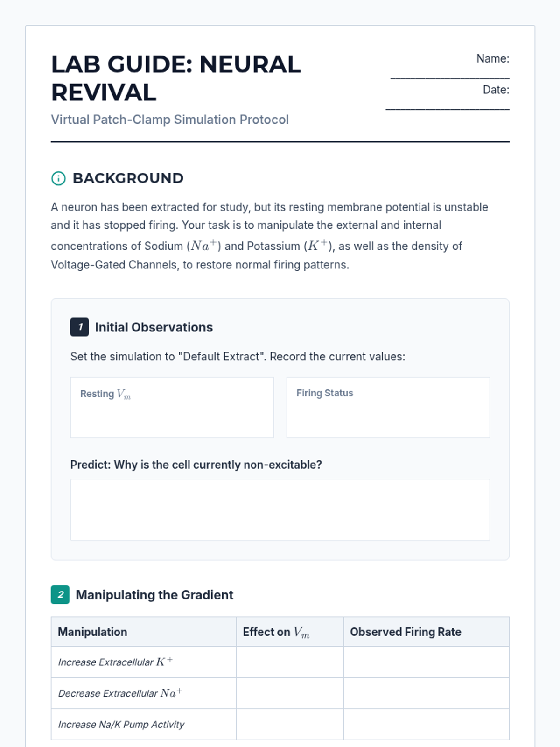The image size is (560, 747).
Task: Click the Manipulating the Gradient heading
Action: click(154, 595)
